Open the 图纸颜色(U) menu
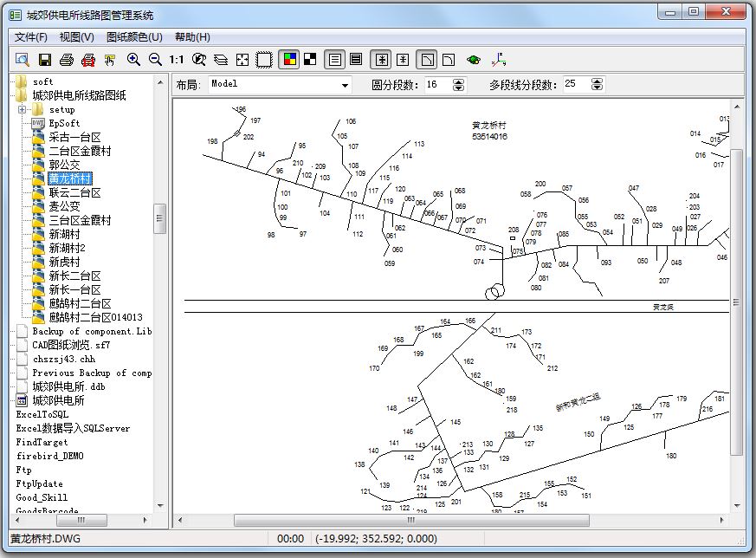The height and width of the screenshot is (558, 756). coord(134,37)
